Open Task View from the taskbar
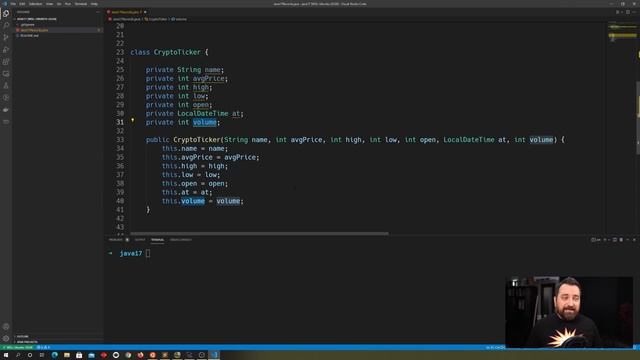This screenshot has height=360, width=640. 42,355
